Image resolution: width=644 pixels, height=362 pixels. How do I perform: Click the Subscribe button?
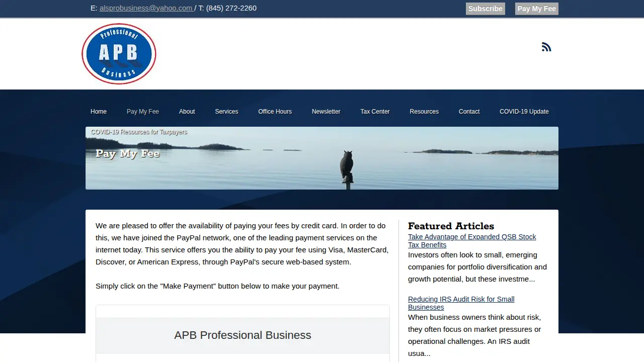coord(486,9)
